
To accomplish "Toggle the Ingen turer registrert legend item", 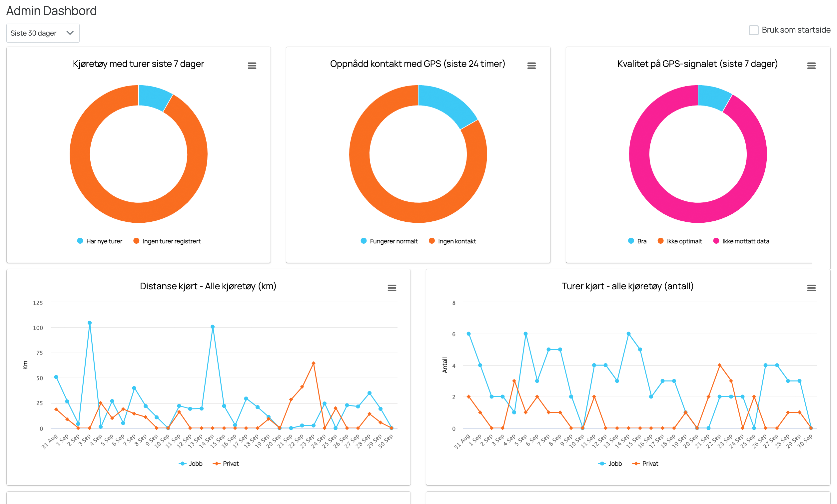I will tap(167, 241).
